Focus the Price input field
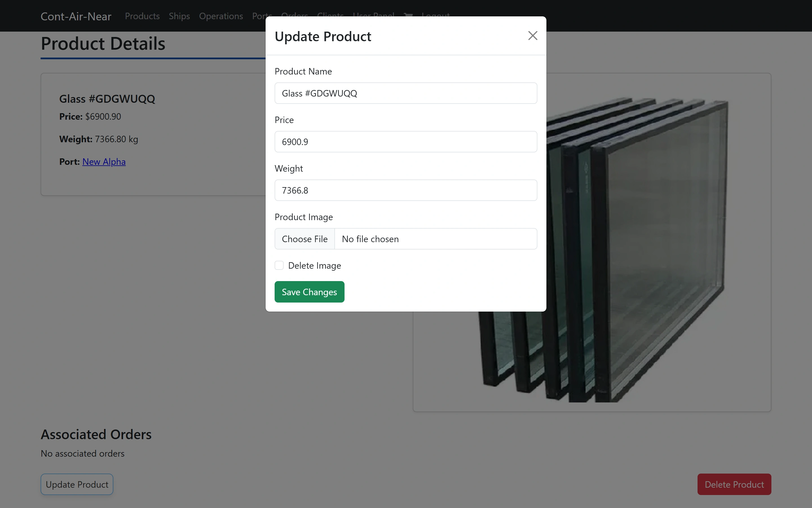This screenshot has height=508, width=812. [406, 142]
